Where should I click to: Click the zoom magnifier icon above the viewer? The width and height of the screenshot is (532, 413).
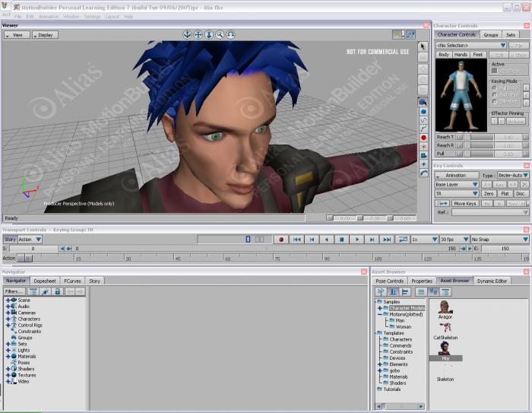(x=220, y=34)
